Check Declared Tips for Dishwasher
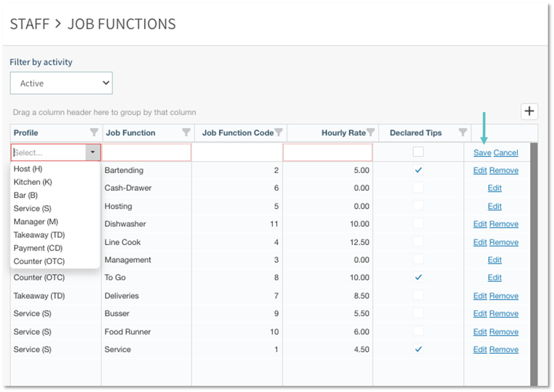 (x=418, y=224)
